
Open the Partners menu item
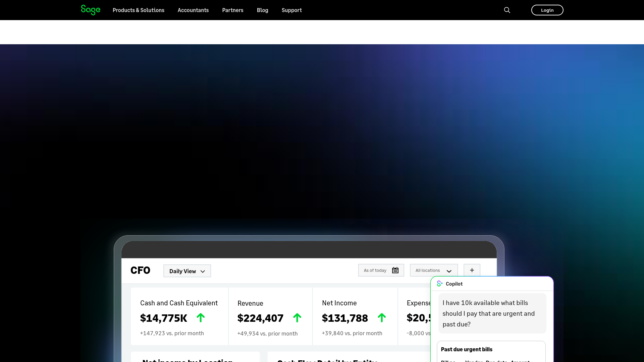(232, 10)
